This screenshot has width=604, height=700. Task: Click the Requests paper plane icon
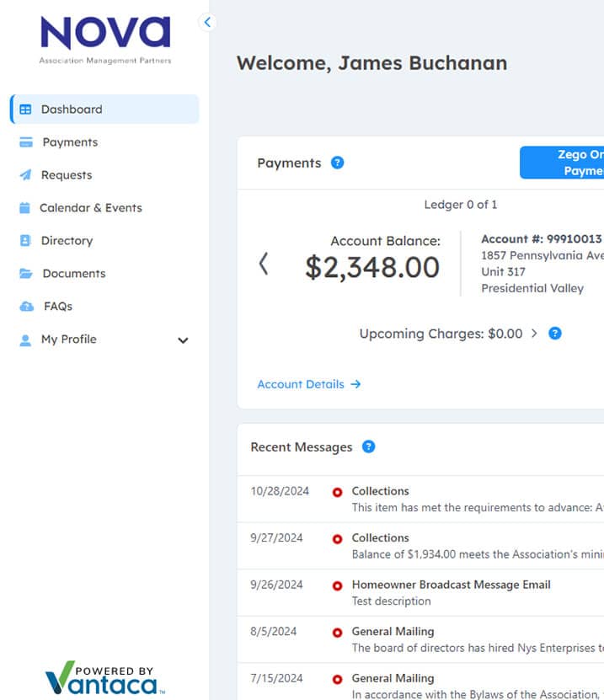point(25,175)
